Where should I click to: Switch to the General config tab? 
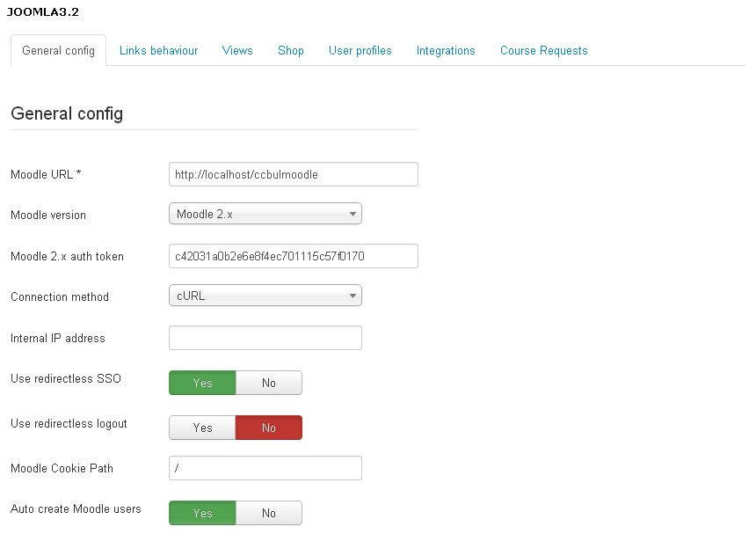[58, 51]
